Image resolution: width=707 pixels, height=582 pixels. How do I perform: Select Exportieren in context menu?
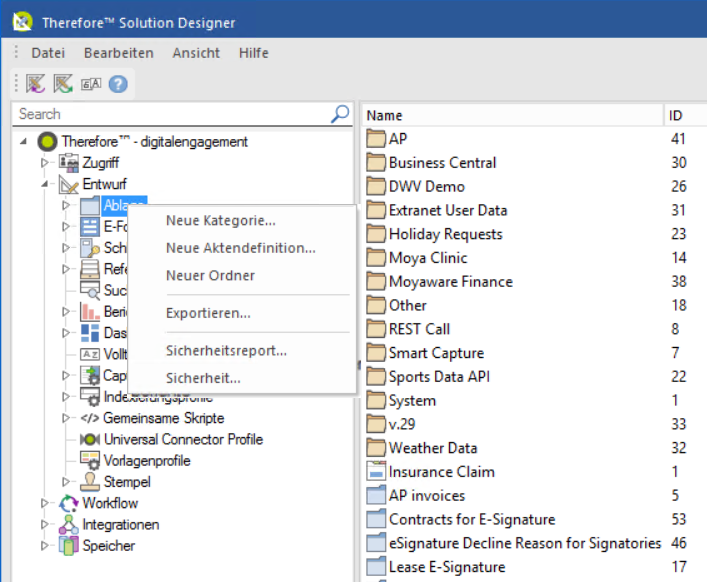click(243, 313)
